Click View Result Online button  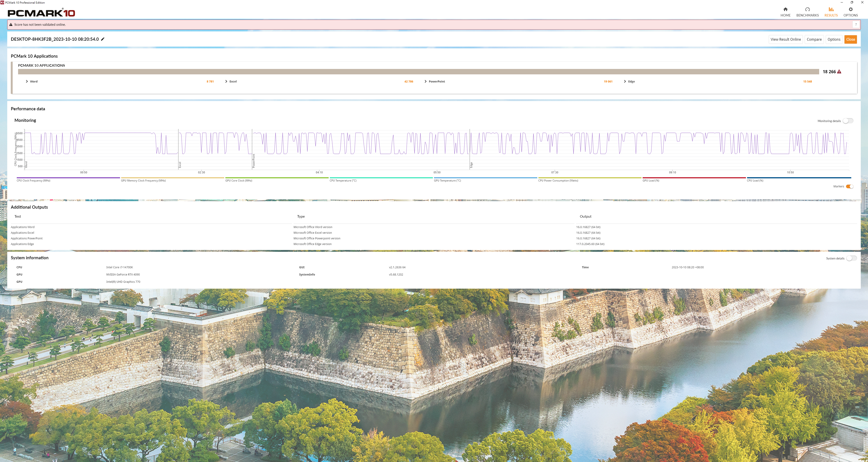785,39
